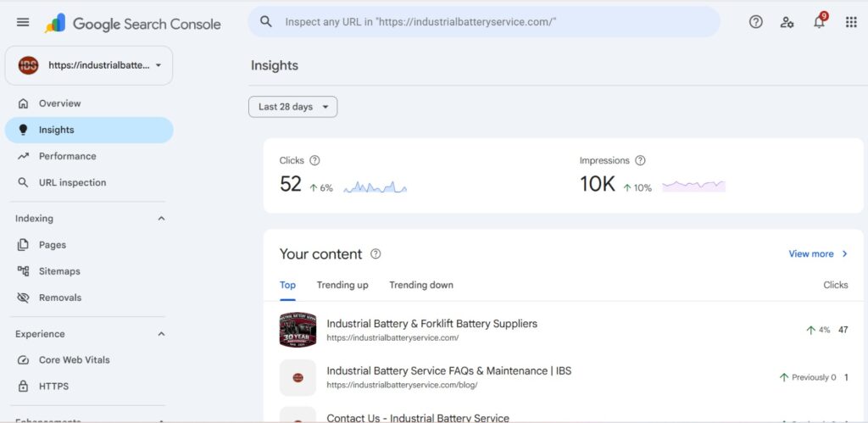Click the Removals crossed-eye icon
Image resolution: width=868 pixels, height=423 pixels.
pyautogui.click(x=23, y=298)
